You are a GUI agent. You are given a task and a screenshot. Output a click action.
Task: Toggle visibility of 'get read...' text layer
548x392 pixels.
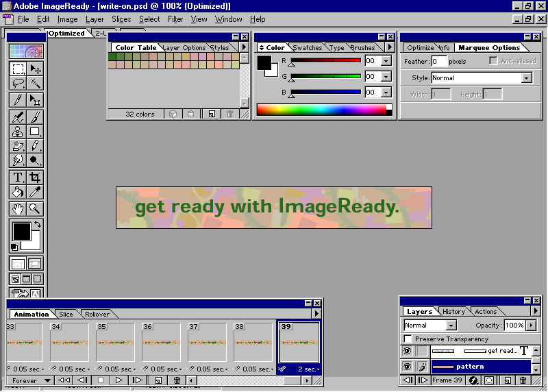pos(407,351)
